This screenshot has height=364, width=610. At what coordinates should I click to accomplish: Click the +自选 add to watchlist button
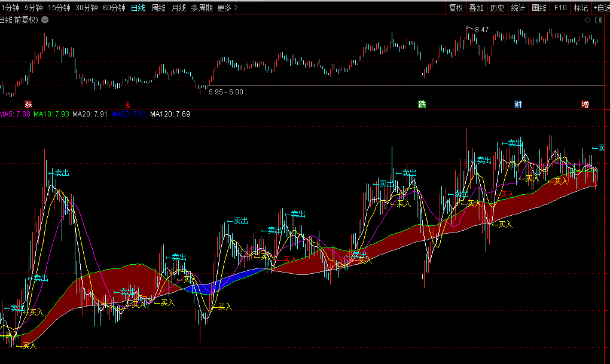coord(600,8)
